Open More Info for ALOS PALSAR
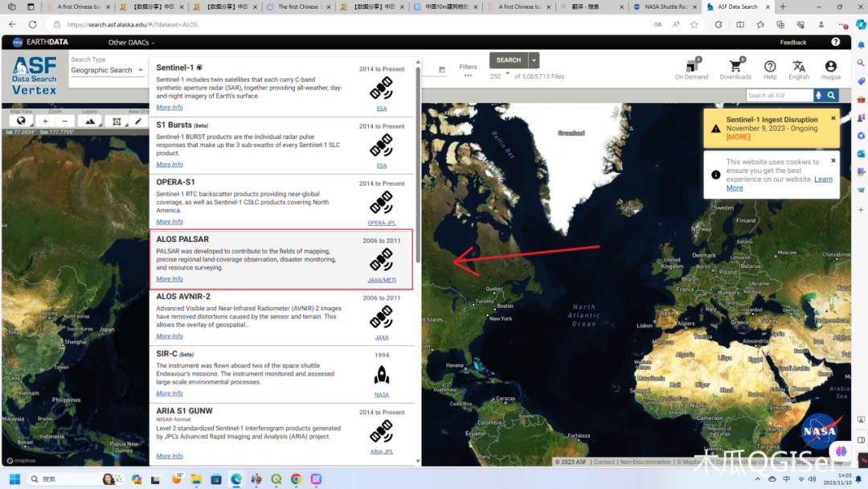 pyautogui.click(x=170, y=279)
